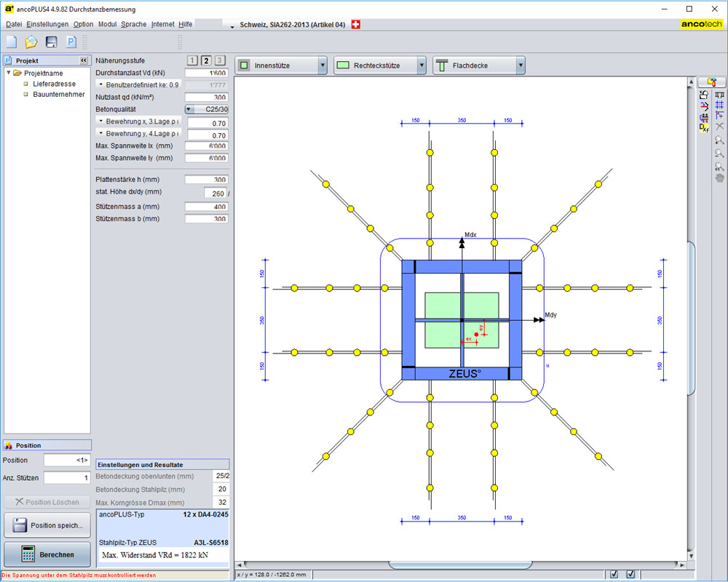The width and height of the screenshot is (728, 582).
Task: Toggle the right checkbox in status bar
Action: 630,575
